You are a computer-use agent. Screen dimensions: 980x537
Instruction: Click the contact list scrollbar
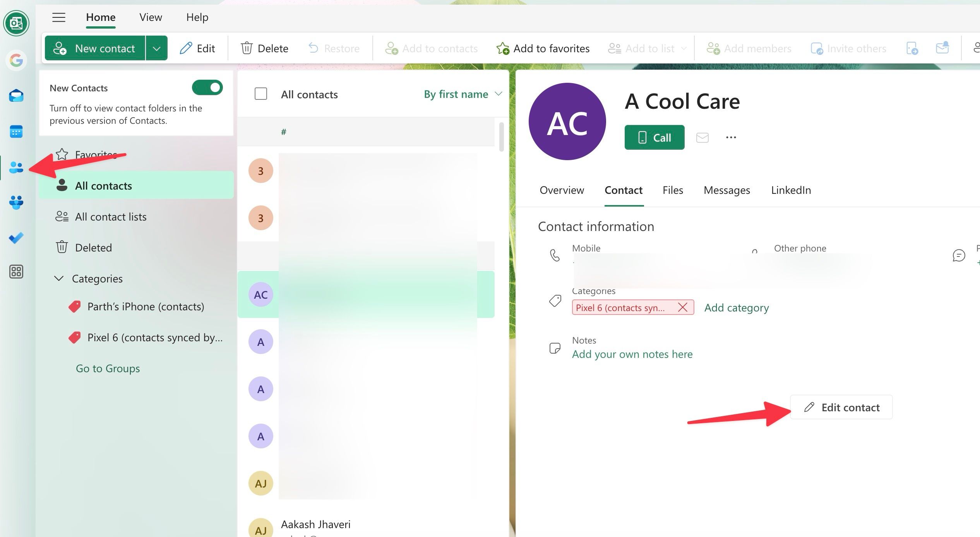point(502,137)
